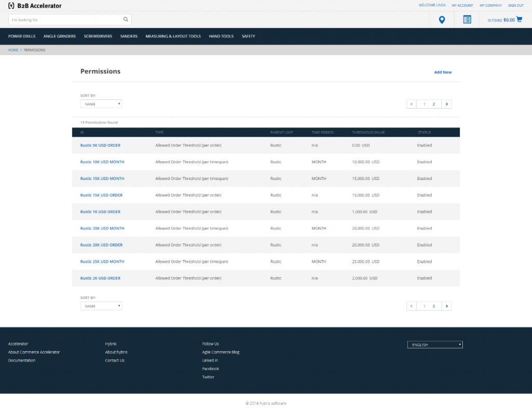This screenshot has height=413, width=532.
Task: Open the top Sort By NAME dropdown
Action: (x=101, y=104)
